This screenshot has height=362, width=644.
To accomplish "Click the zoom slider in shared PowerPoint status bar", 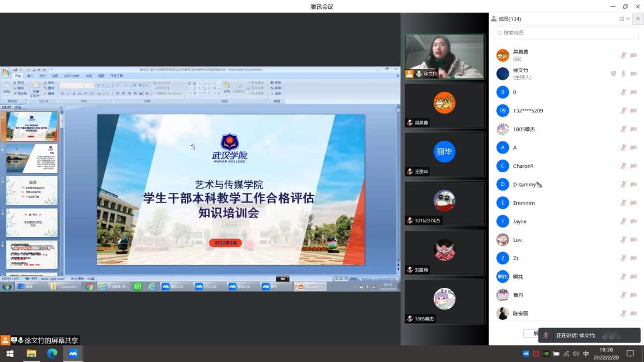I will coord(376,278).
